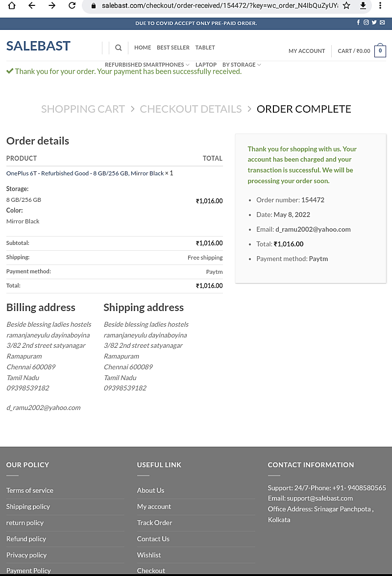The image size is (392, 576).
Task: Click the cart count icon
Action: (x=380, y=51)
